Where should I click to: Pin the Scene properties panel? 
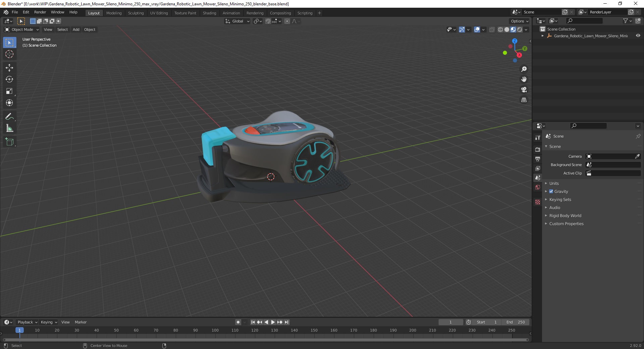(638, 136)
